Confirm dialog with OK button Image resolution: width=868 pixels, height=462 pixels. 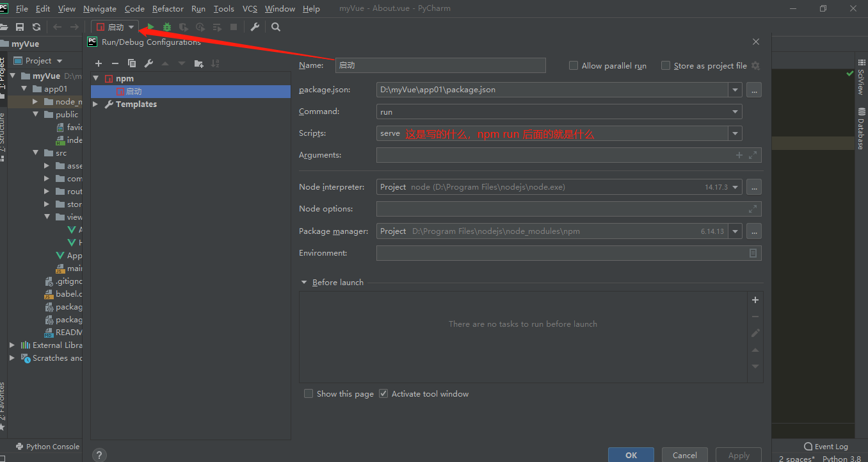point(631,455)
